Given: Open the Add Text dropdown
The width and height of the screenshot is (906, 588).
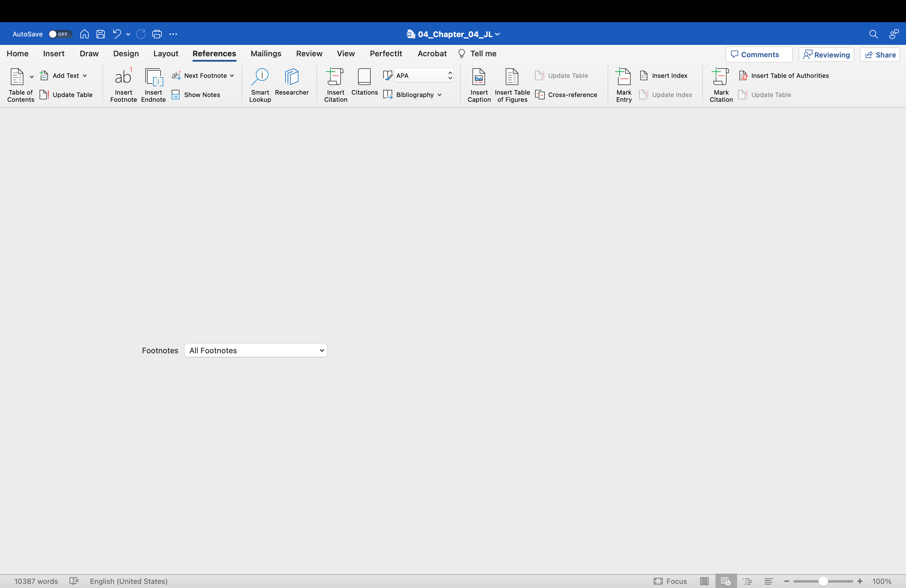Looking at the screenshot, I should point(64,76).
